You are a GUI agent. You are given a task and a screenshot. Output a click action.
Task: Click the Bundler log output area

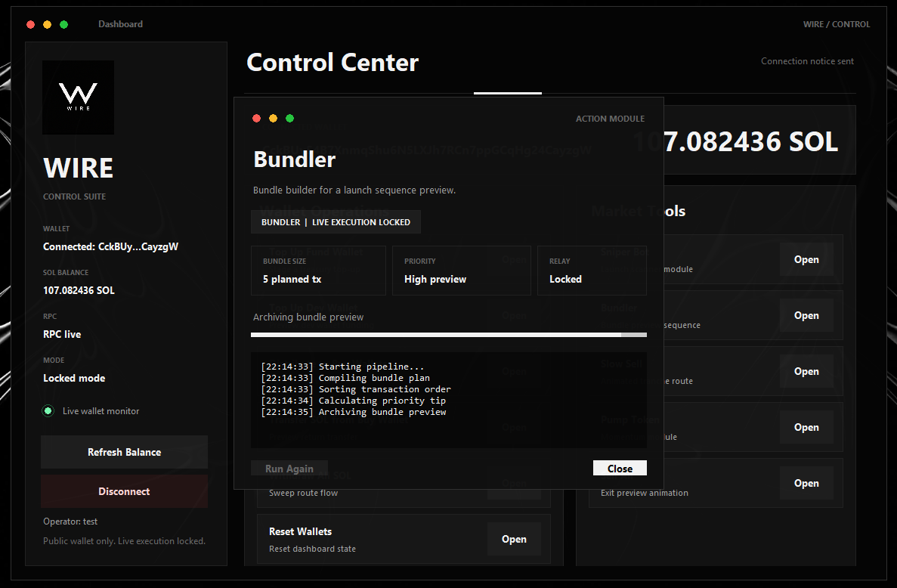point(449,400)
